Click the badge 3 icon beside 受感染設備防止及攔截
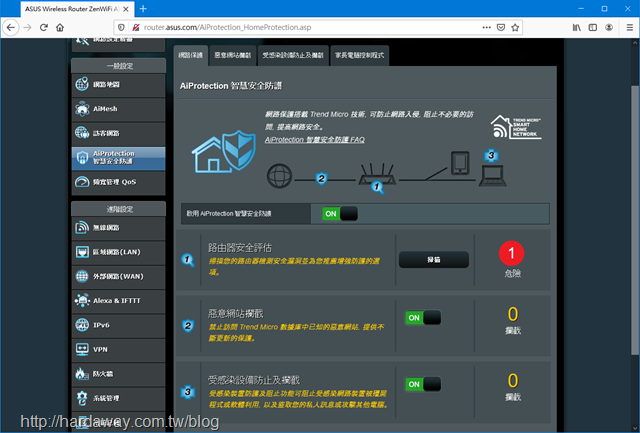Image resolution: width=640 pixels, height=433 pixels. pos(188,392)
